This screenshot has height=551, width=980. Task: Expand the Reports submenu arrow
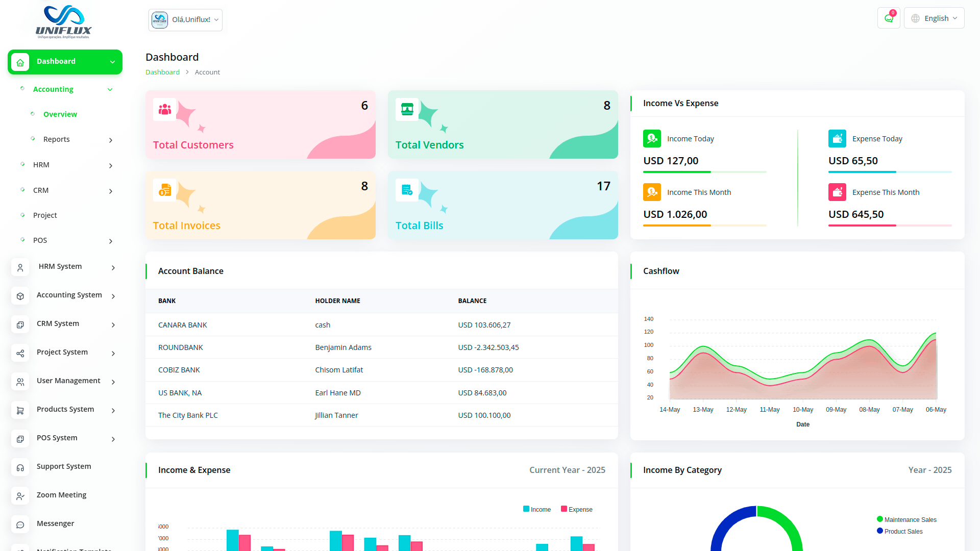tap(111, 140)
